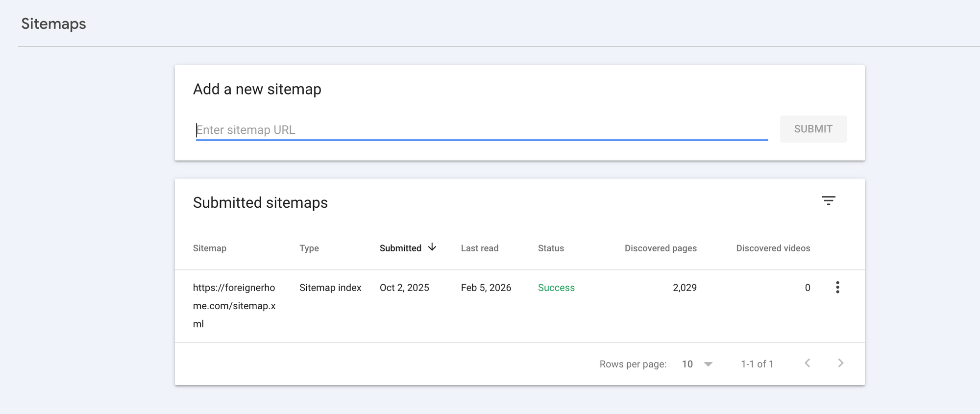Image resolution: width=980 pixels, height=414 pixels.
Task: Go to the next page of sitemaps
Action: (840, 363)
